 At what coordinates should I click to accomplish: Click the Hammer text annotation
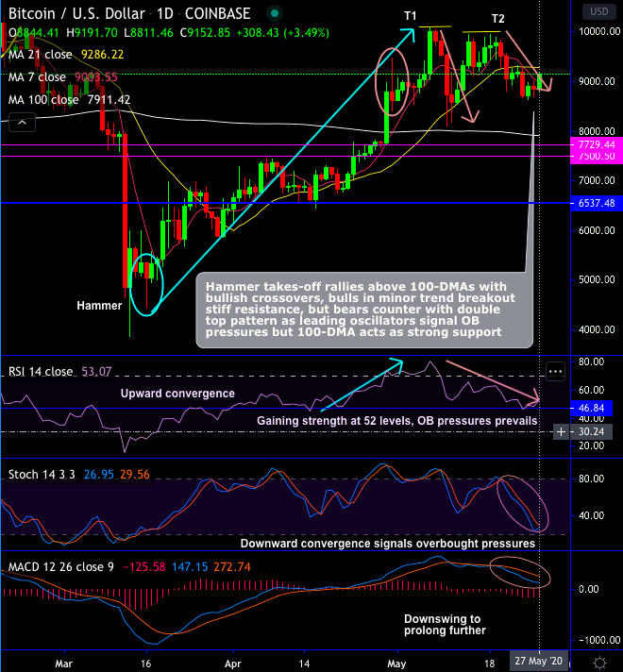(x=99, y=306)
